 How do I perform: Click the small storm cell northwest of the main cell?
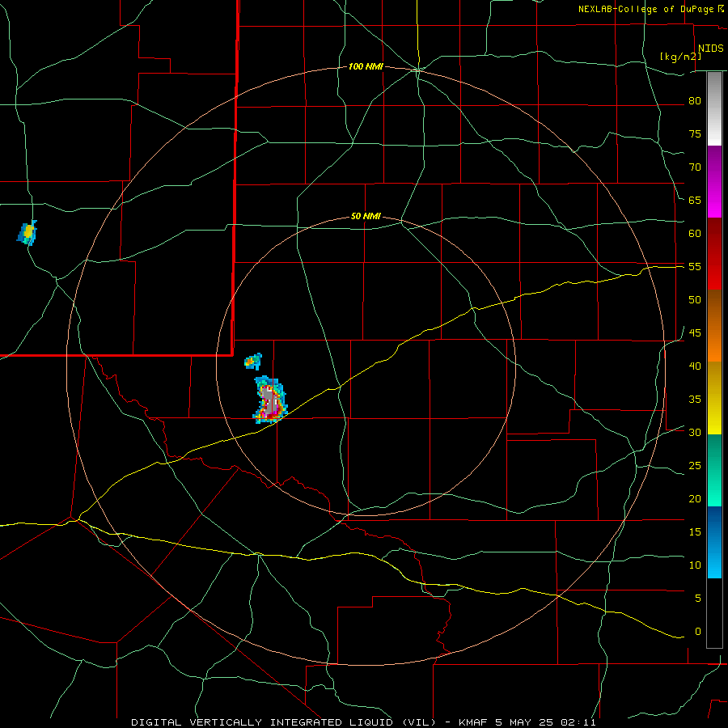(253, 361)
